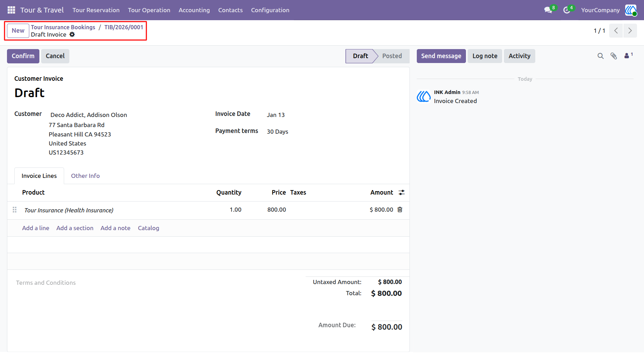Attach files using the paperclip icon
Screen dimensions: 644x353
point(614,56)
